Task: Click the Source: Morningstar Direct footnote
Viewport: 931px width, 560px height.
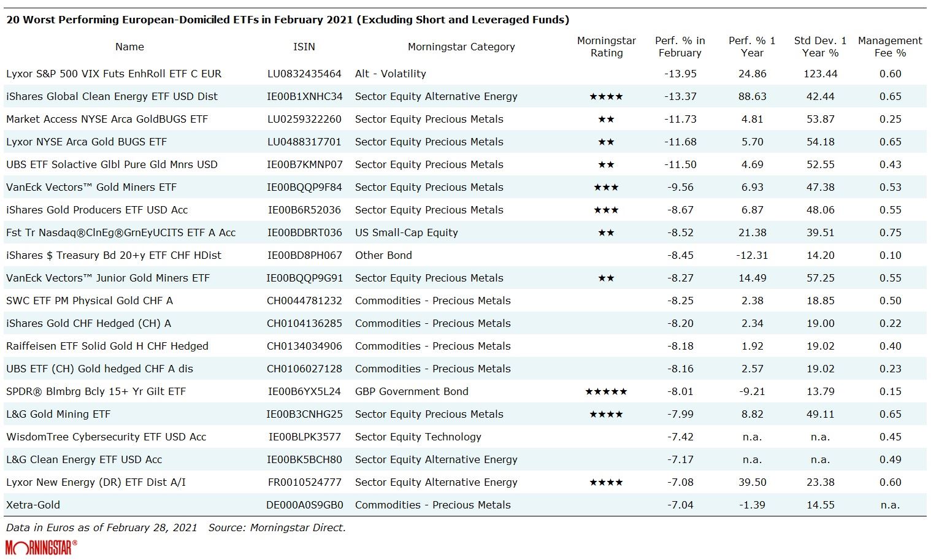Action: click(x=277, y=527)
